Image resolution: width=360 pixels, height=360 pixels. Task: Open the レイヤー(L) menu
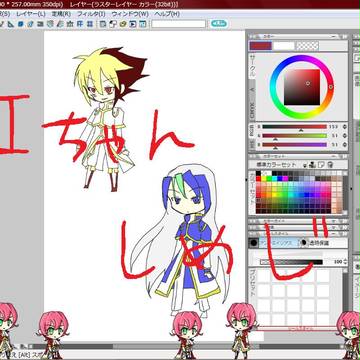(x=31, y=14)
